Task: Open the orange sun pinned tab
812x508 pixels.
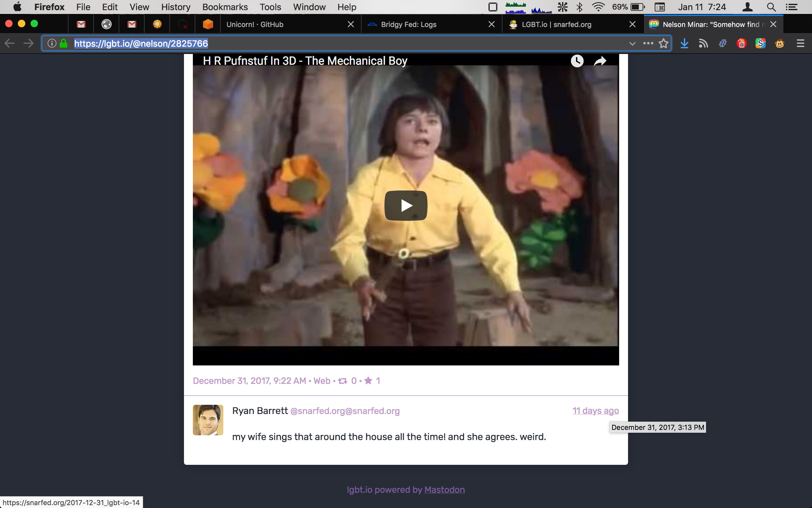Action: click(157, 24)
